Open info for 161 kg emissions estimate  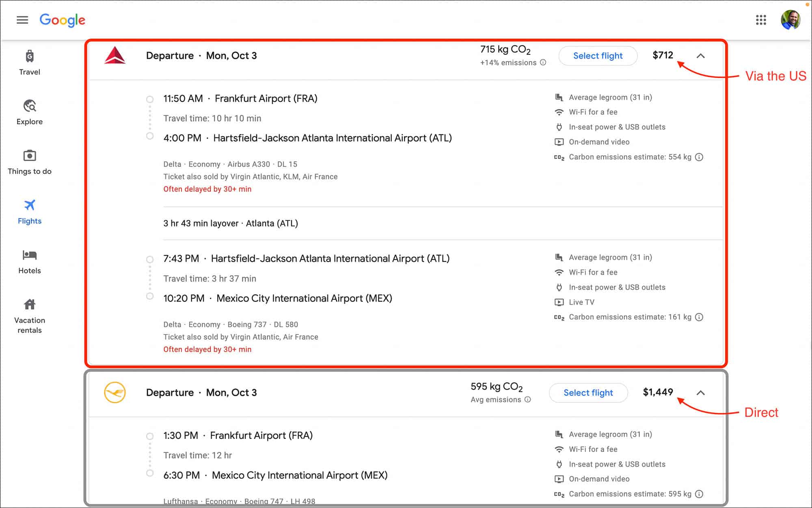pyautogui.click(x=699, y=317)
